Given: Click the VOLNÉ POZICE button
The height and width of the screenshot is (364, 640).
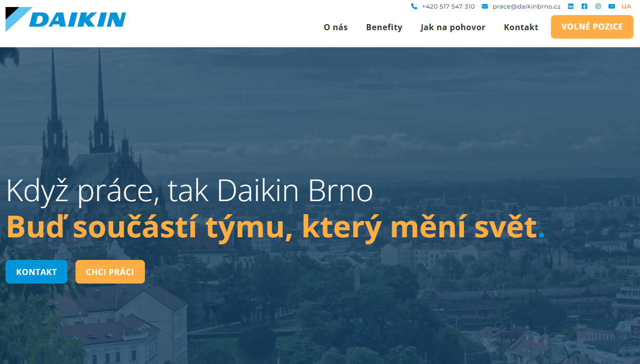Looking at the screenshot, I should pyautogui.click(x=592, y=27).
